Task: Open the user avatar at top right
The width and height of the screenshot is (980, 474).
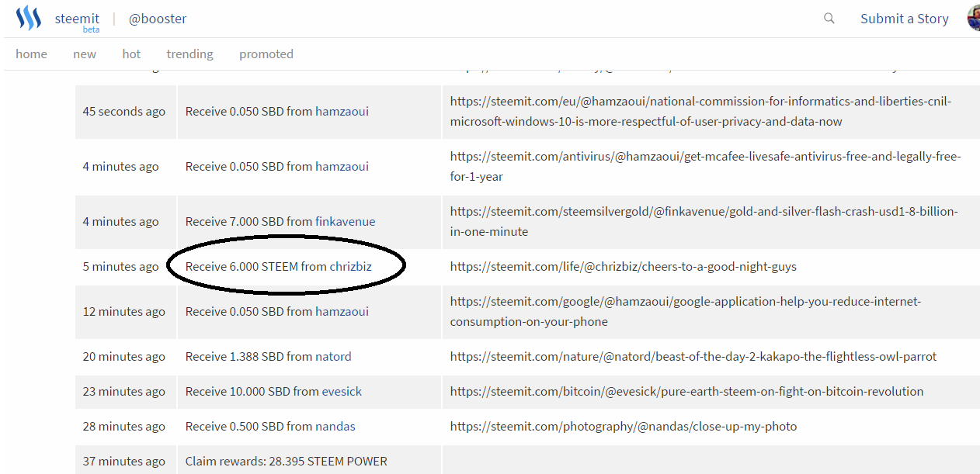Action: 973,18
